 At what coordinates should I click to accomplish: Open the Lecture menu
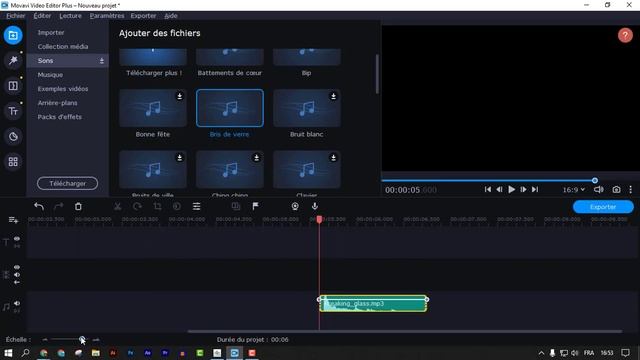(70, 16)
